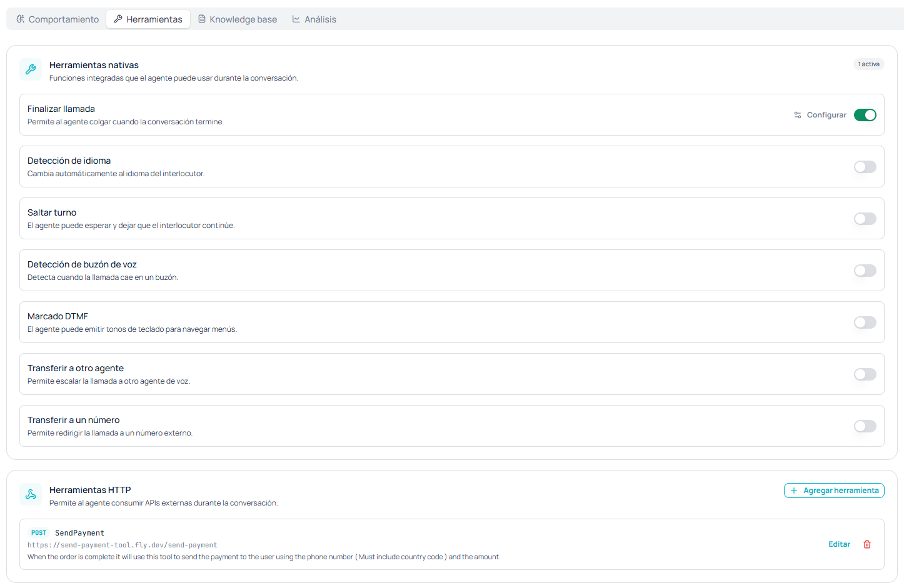Image resolution: width=904 pixels, height=588 pixels.
Task: Click the Análisis chart icon
Action: pos(296,19)
